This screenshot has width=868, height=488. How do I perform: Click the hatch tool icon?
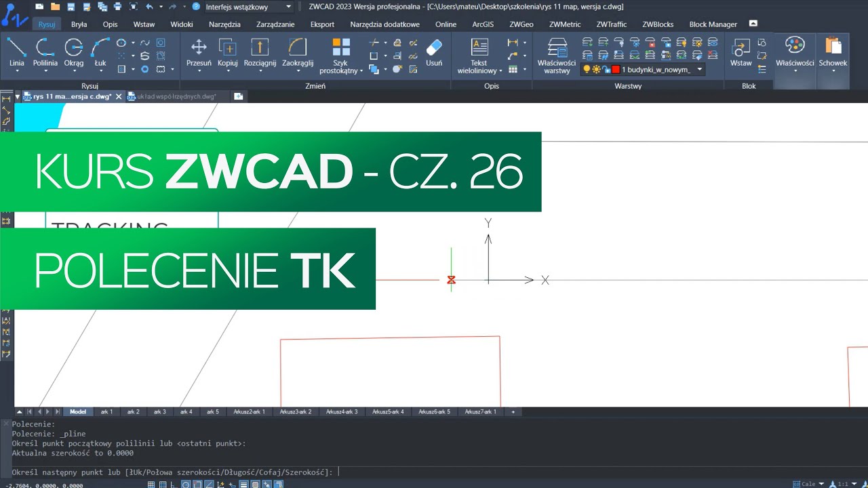pos(121,69)
